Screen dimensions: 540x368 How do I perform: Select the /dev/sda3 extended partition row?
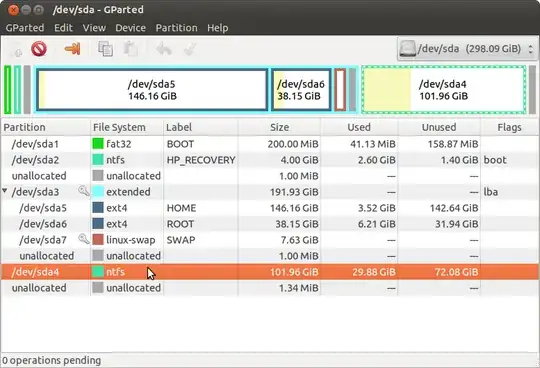click(270, 192)
